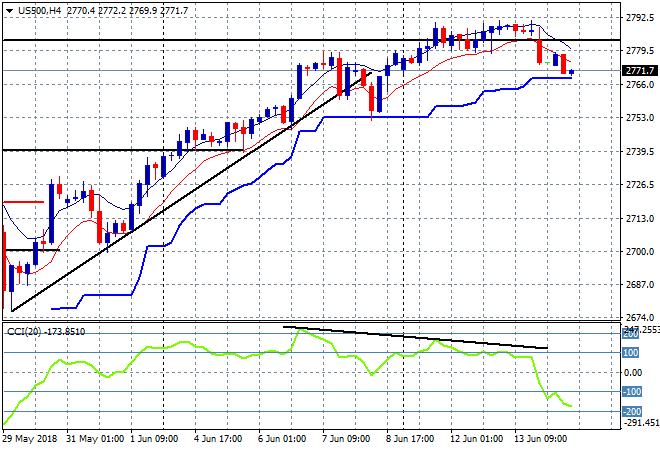
Task: Click the 7 Jun 09:00 time label
Action: (x=346, y=439)
